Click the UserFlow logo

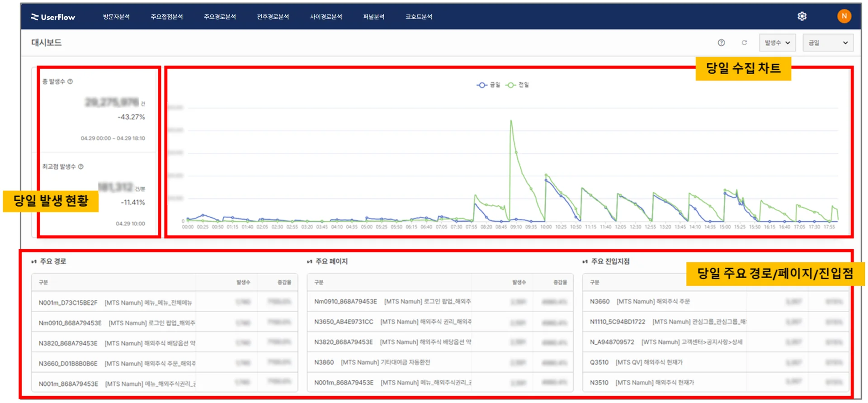click(53, 17)
